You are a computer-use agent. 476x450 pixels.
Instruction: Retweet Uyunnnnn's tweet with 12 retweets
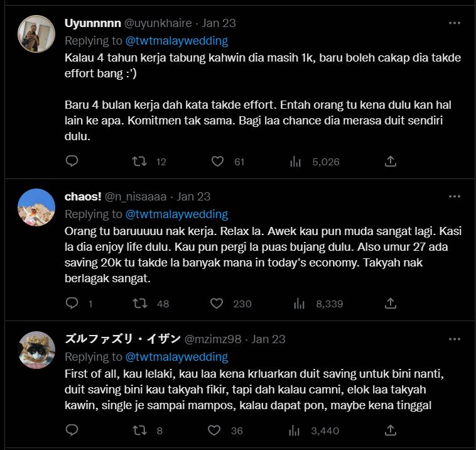139,162
